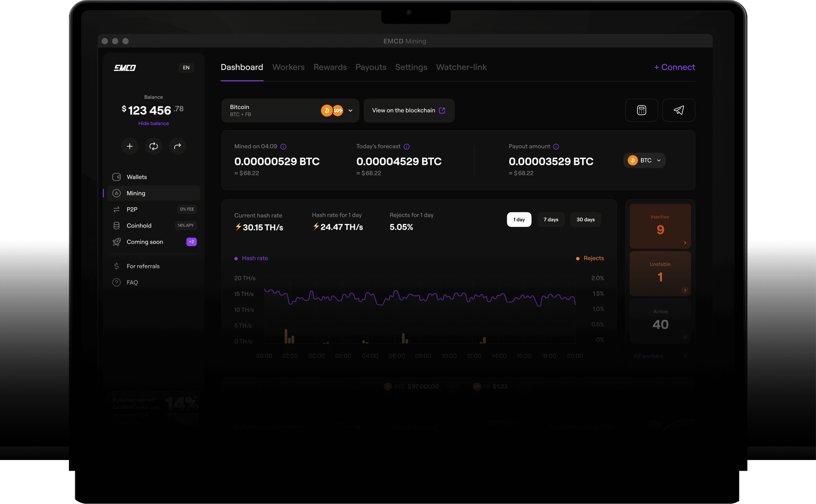Switch to the Workers tab
Viewport: 816px width, 504px height.
coord(288,67)
